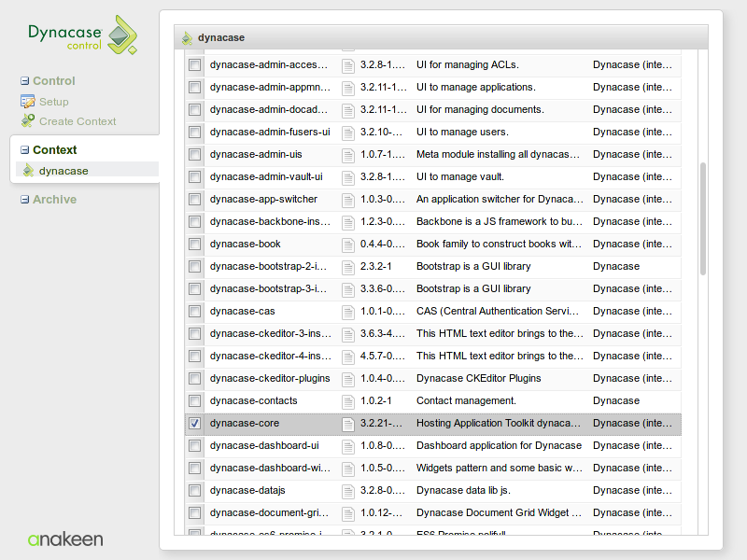Expand the Archive section
Image resolution: width=747 pixels, height=560 pixels.
(25, 200)
